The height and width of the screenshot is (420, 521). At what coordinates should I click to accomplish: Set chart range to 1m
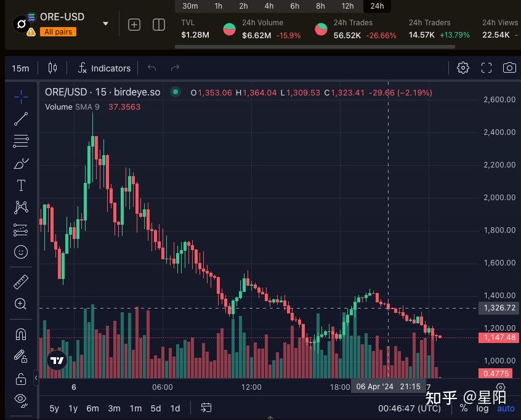(135, 408)
